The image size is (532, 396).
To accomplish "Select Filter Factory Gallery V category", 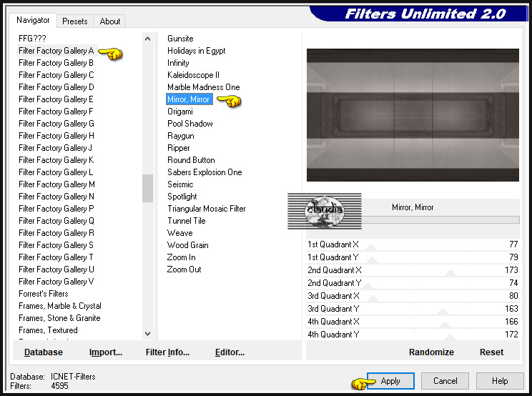I will point(56,282).
